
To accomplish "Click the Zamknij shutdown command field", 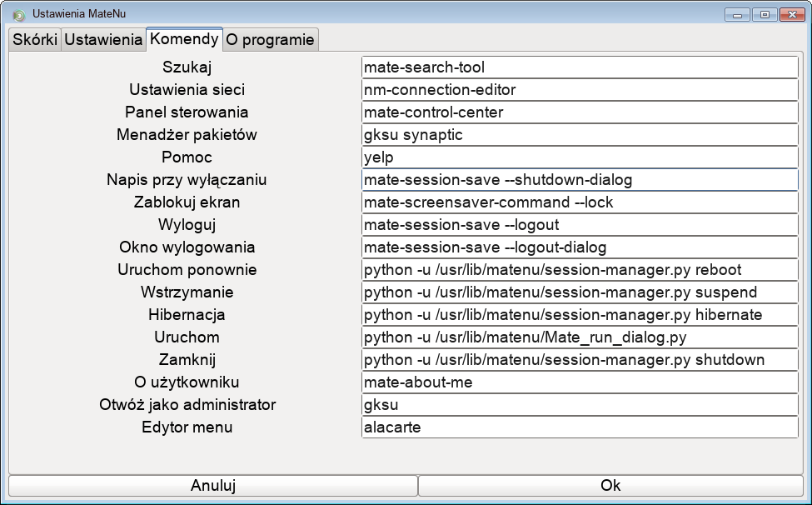I will pos(580,360).
